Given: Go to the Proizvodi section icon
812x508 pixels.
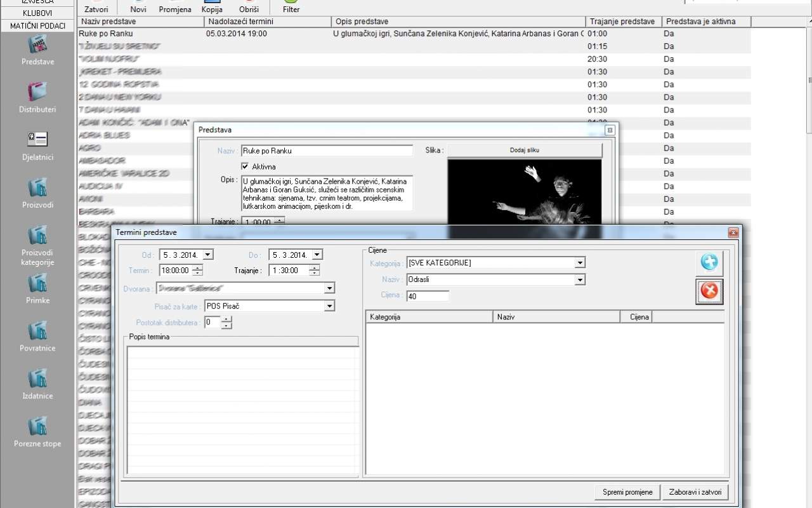Looking at the screenshot, I should coord(37,188).
